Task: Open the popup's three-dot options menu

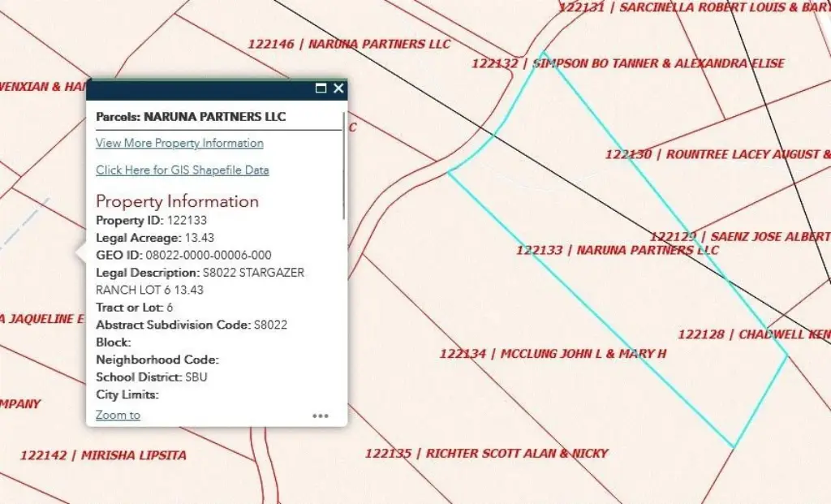Action: [321, 416]
